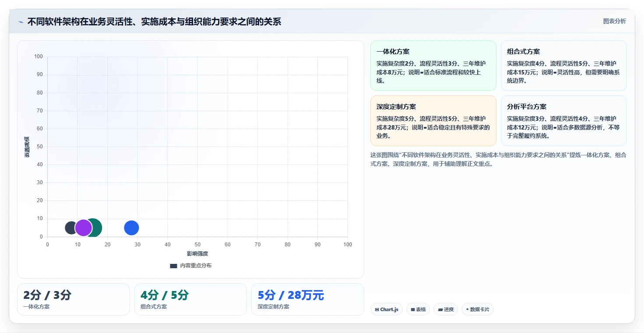The width and height of the screenshot is (644, 333).
Task: Click the x-axis tick value 50
Action: click(197, 245)
